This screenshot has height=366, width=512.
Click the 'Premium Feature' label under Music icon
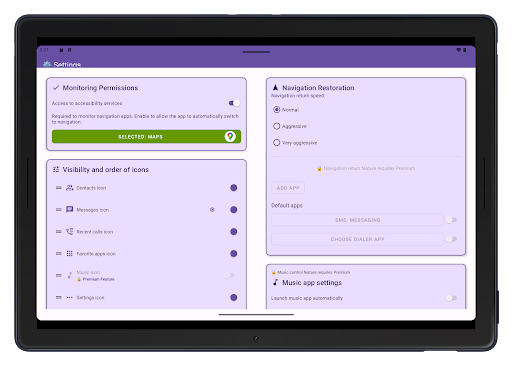[98, 279]
